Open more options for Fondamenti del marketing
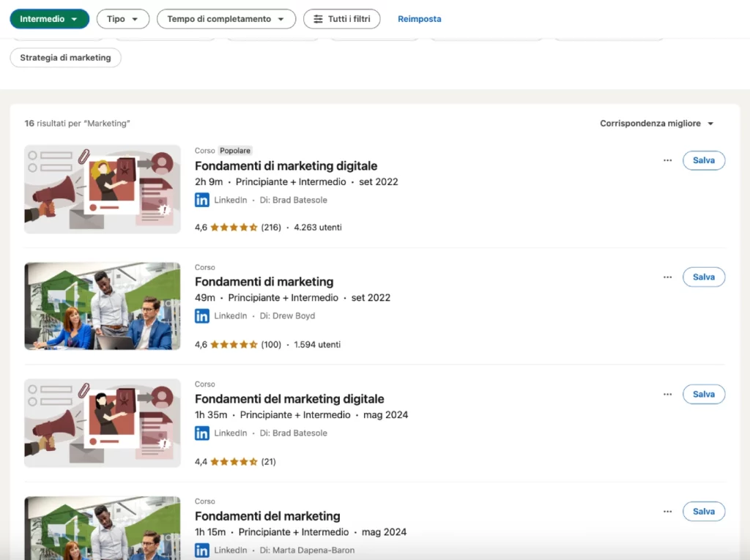 pos(667,511)
